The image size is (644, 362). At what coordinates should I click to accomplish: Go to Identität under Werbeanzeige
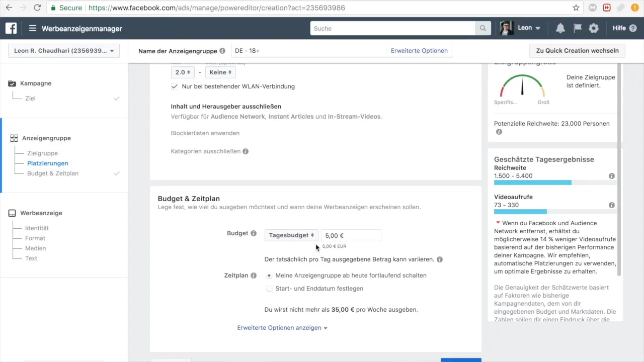click(37, 228)
